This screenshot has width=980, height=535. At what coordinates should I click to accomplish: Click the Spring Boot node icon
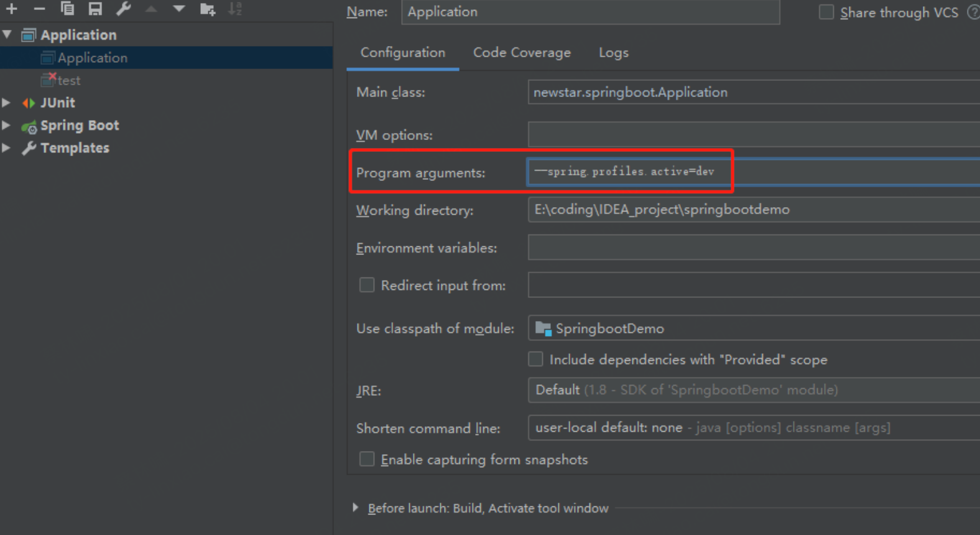29,126
